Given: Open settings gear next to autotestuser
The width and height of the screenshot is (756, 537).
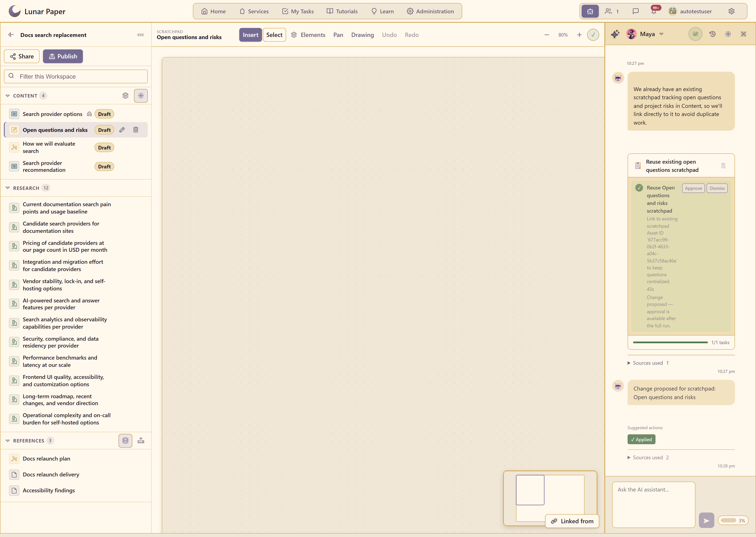Looking at the screenshot, I should tap(731, 11).
